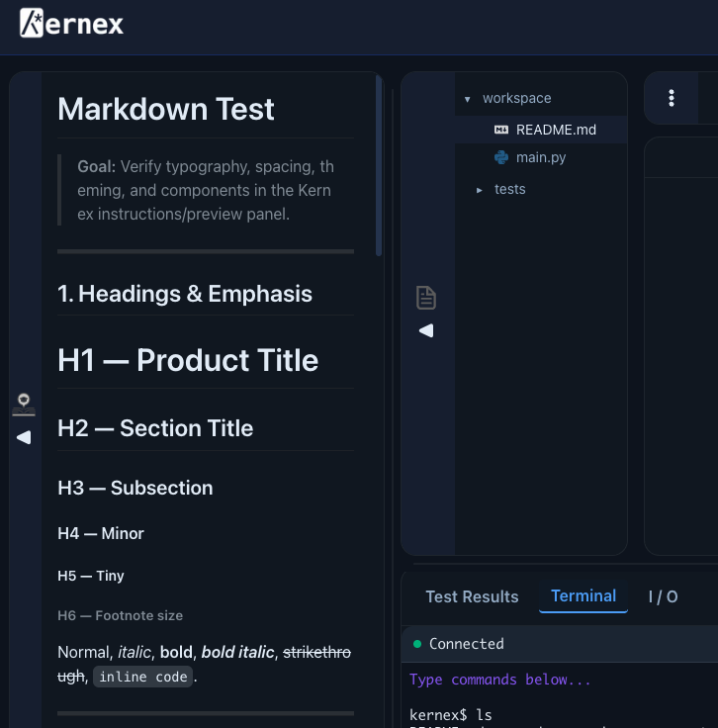Click the instructions book icon on left rail
This screenshot has height=728, width=718.
coord(24,404)
